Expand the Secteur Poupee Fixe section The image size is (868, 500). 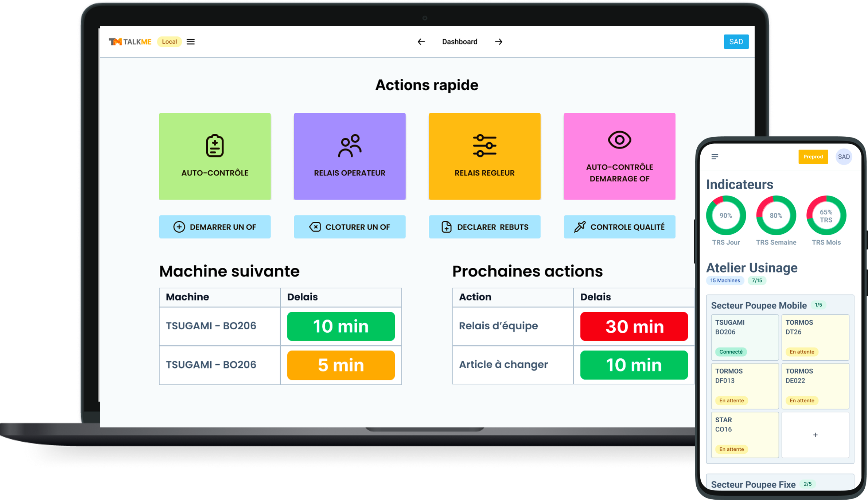[753, 484]
